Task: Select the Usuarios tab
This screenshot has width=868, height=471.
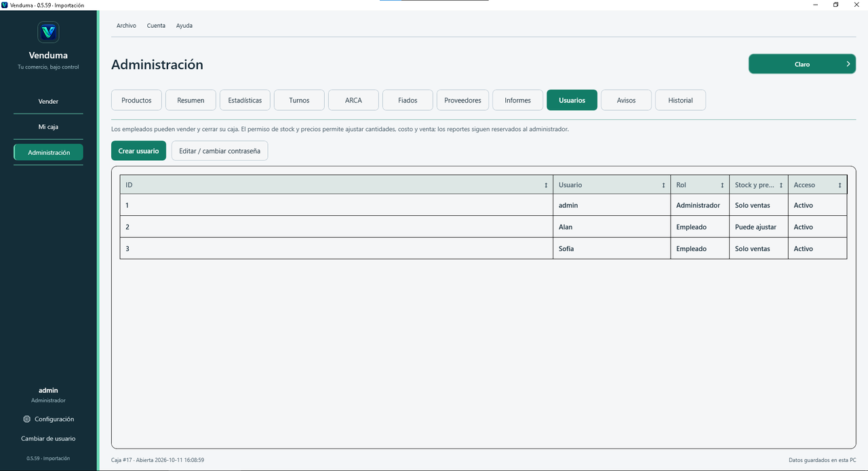Action: coord(572,100)
